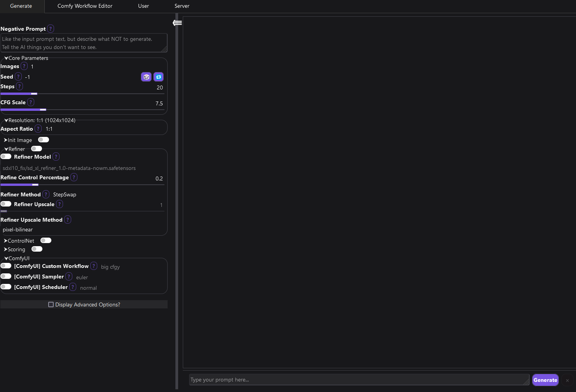Open the Refiner Model help icon
576x392 pixels.
[x=56, y=156]
